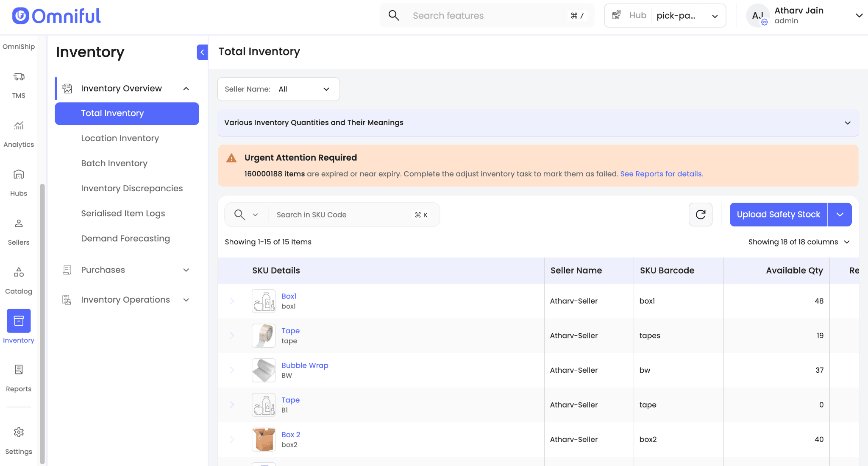
Task: Expand the Bubble Wrap row
Action: (232, 370)
